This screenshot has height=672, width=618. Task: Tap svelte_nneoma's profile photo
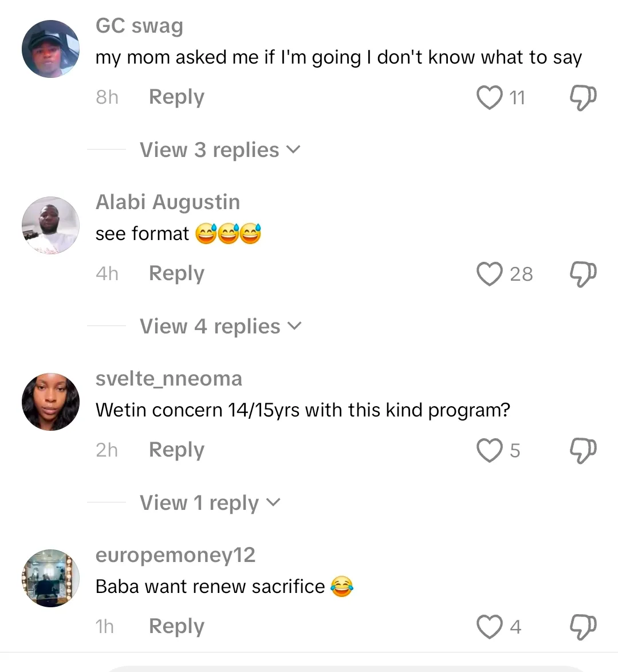pyautogui.click(x=50, y=402)
